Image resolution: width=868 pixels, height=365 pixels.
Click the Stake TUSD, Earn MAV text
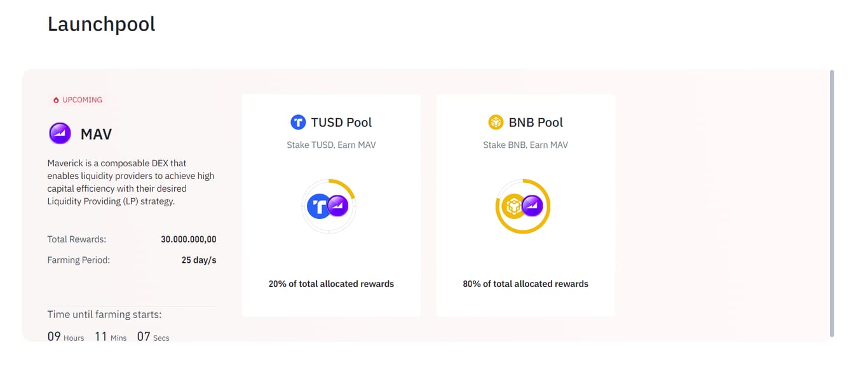(331, 145)
